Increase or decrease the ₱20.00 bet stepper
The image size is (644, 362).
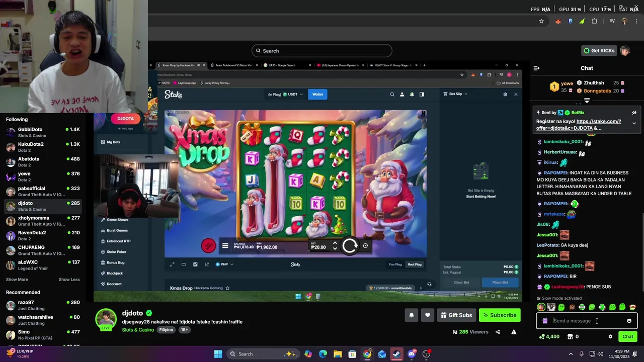[x=335, y=246]
